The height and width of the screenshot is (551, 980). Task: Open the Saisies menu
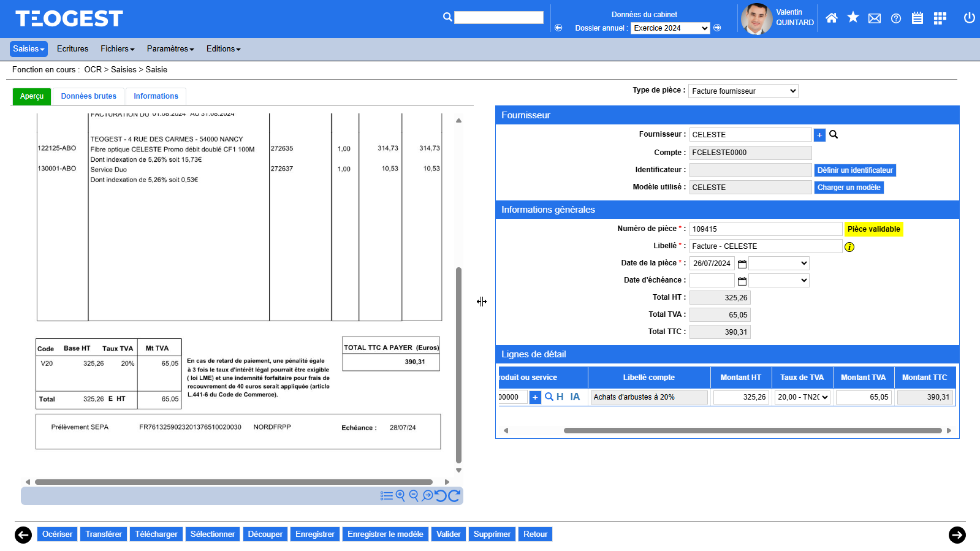tap(29, 49)
